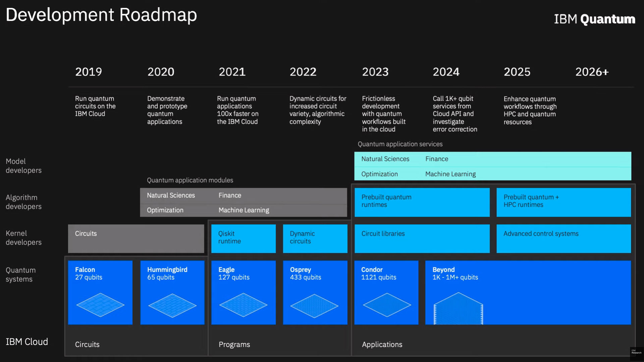Click the Falcon 27 qubits chip diagram
Screen dimensions: 644x362
pyautogui.click(x=100, y=305)
